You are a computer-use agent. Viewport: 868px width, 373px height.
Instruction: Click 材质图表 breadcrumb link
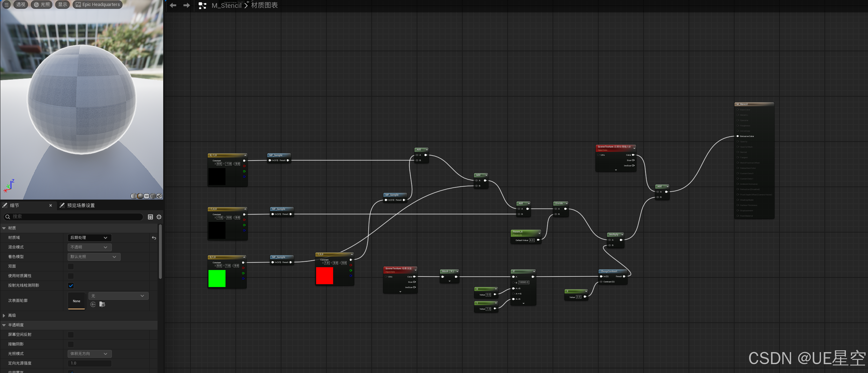coord(264,5)
